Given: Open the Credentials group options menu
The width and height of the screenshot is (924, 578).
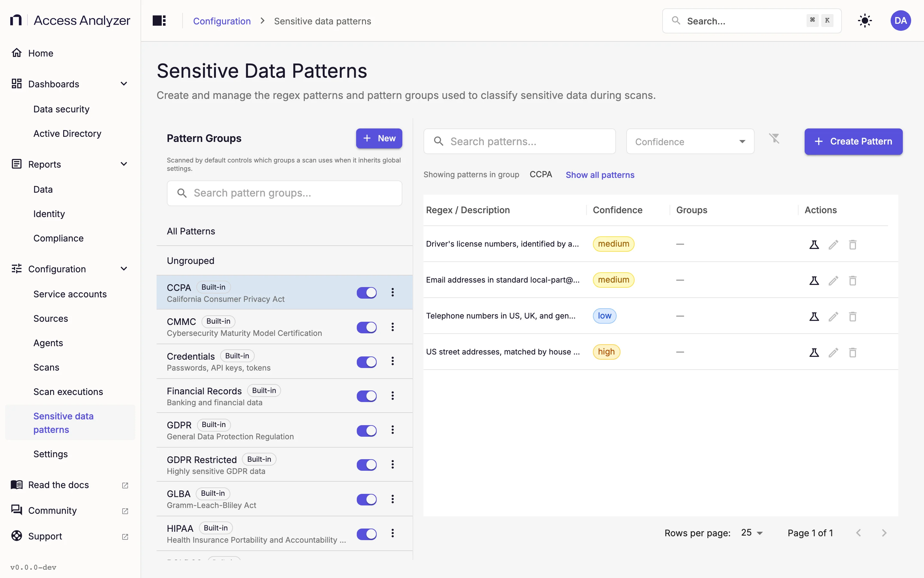Looking at the screenshot, I should [392, 361].
